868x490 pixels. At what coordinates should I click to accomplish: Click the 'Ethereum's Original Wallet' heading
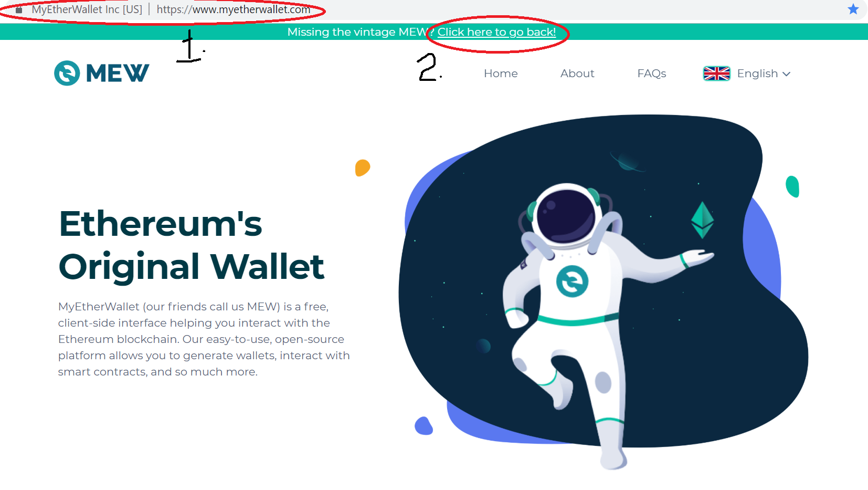tap(192, 245)
